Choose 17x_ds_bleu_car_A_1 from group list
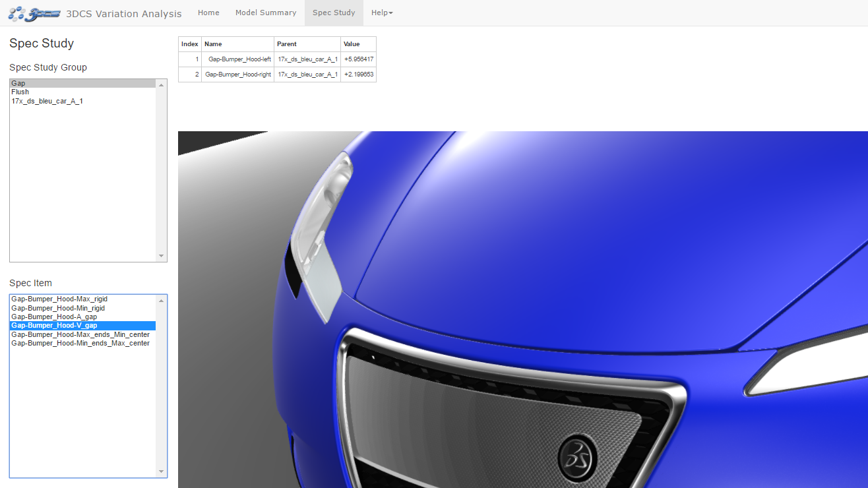 point(46,101)
